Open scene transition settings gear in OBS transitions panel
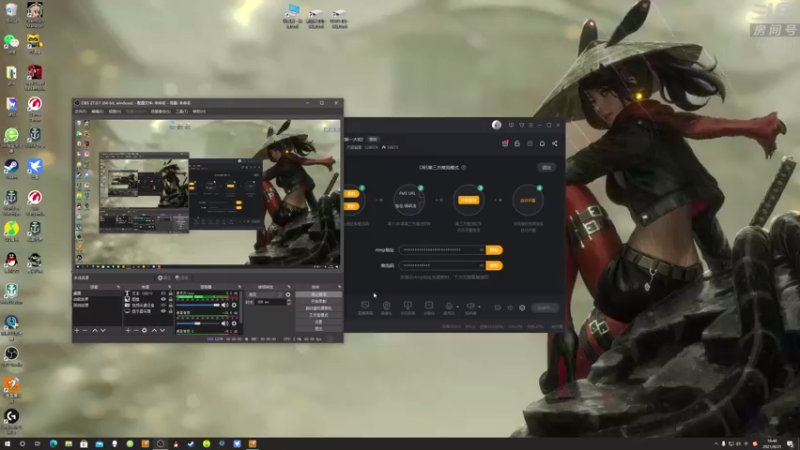Image resolution: width=800 pixels, height=450 pixels. (288, 295)
